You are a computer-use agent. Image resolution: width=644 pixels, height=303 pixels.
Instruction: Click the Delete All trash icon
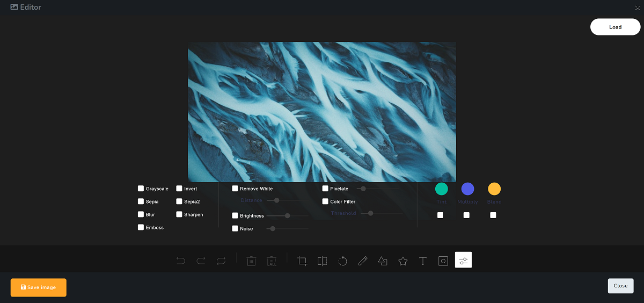272,261
